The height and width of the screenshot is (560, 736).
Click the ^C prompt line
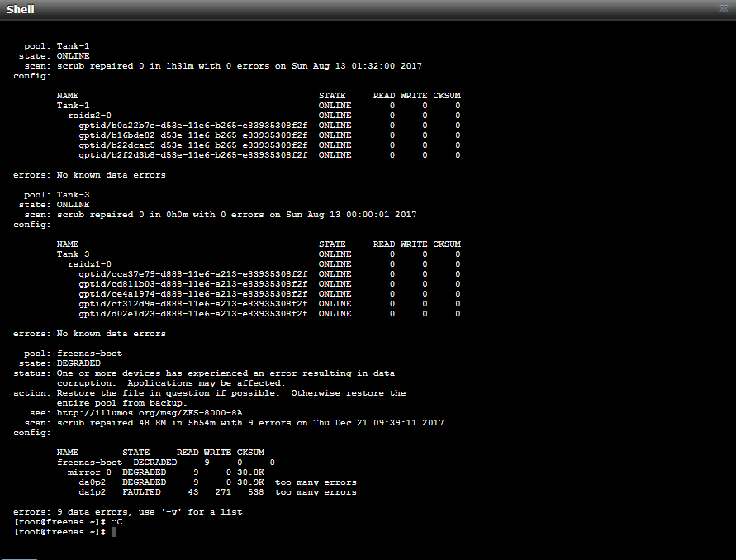click(69, 522)
